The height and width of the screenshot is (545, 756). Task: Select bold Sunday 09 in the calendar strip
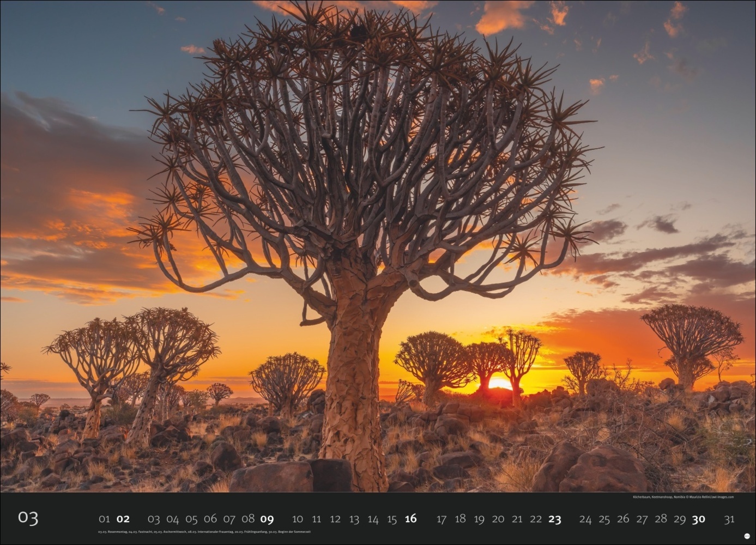(267, 519)
